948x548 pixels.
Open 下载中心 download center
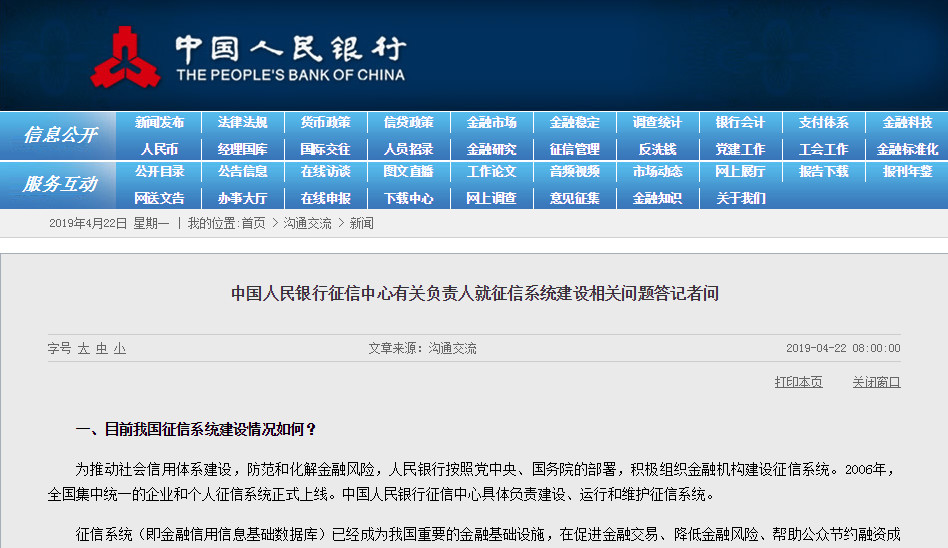tap(409, 198)
